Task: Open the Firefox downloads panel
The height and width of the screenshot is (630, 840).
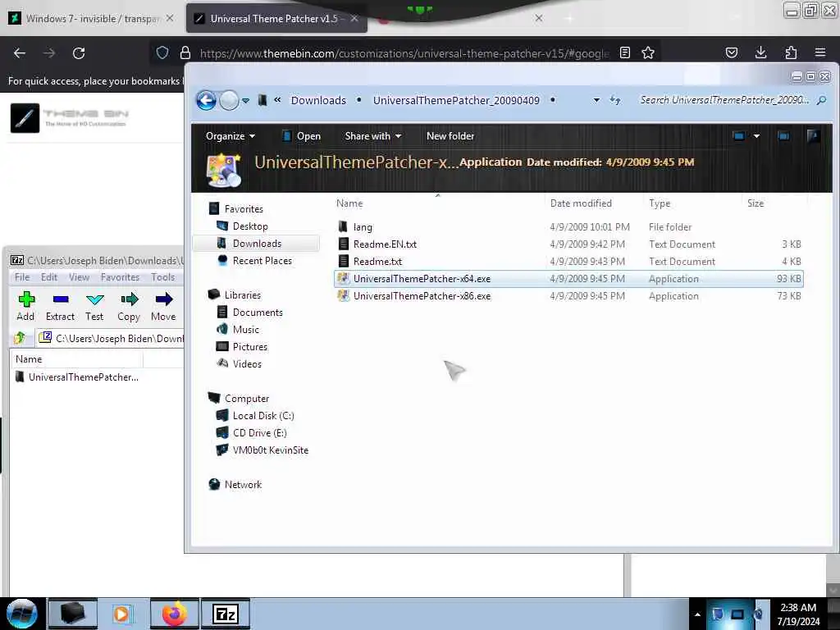Action: coord(760,52)
